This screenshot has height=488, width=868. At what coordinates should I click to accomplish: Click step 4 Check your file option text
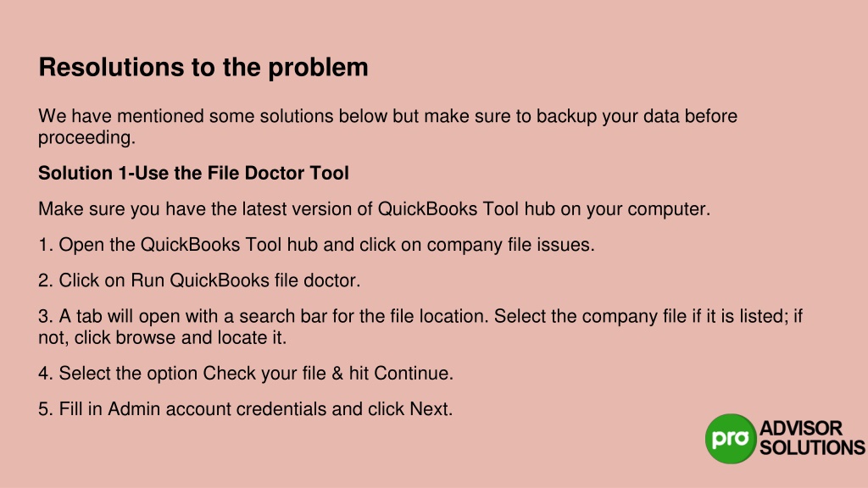(246, 373)
